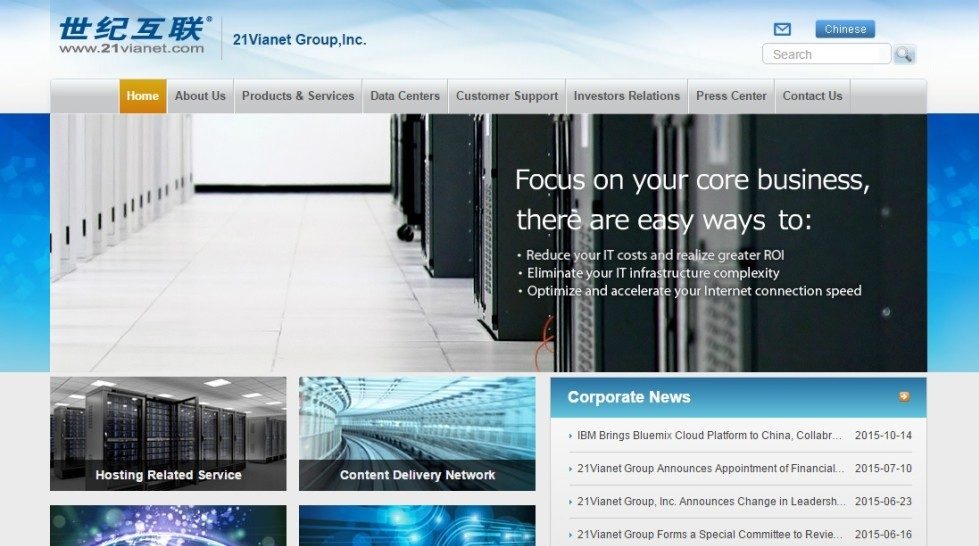Open the Appointment of Financial news link

(710, 468)
